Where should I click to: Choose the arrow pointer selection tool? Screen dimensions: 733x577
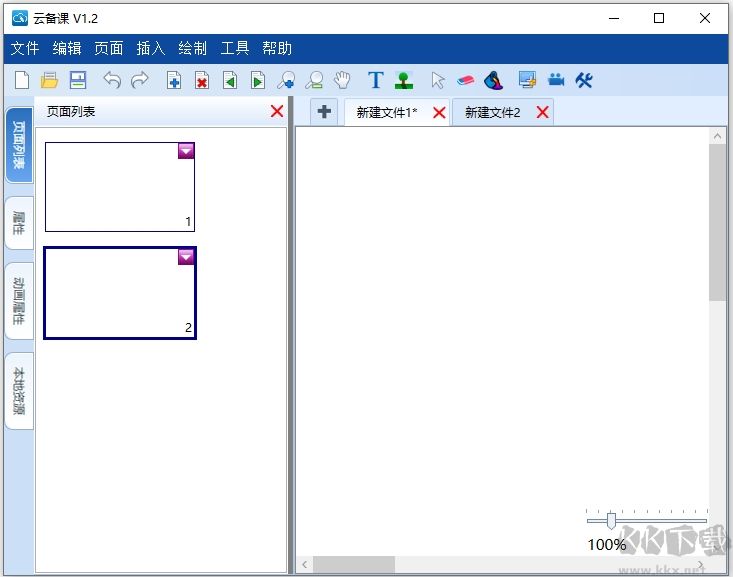[x=437, y=81]
